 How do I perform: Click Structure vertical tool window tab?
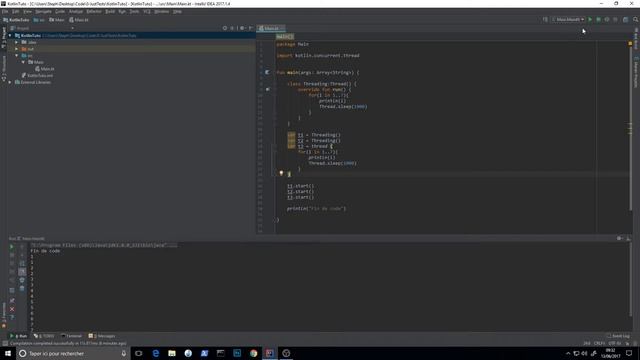click(x=4, y=68)
